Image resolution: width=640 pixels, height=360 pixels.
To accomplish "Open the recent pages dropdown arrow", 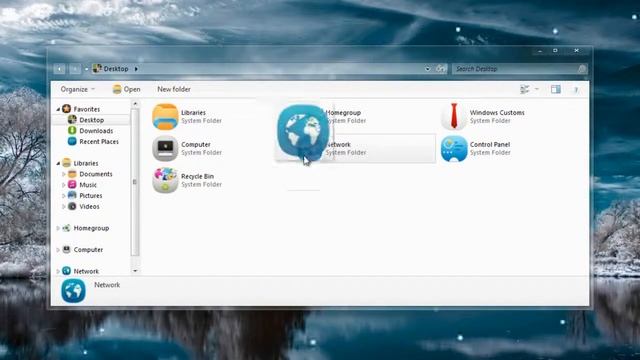I will pos(86,69).
